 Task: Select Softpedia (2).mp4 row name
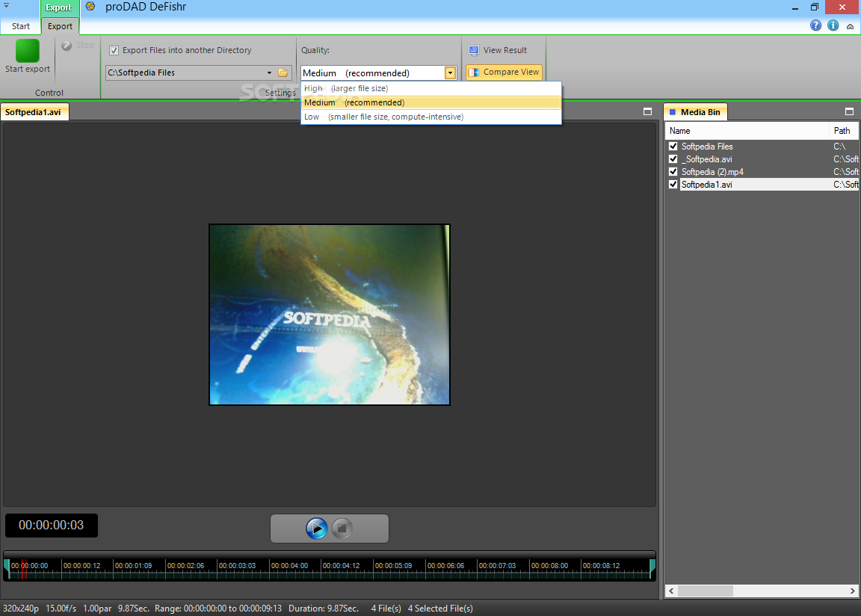click(712, 172)
